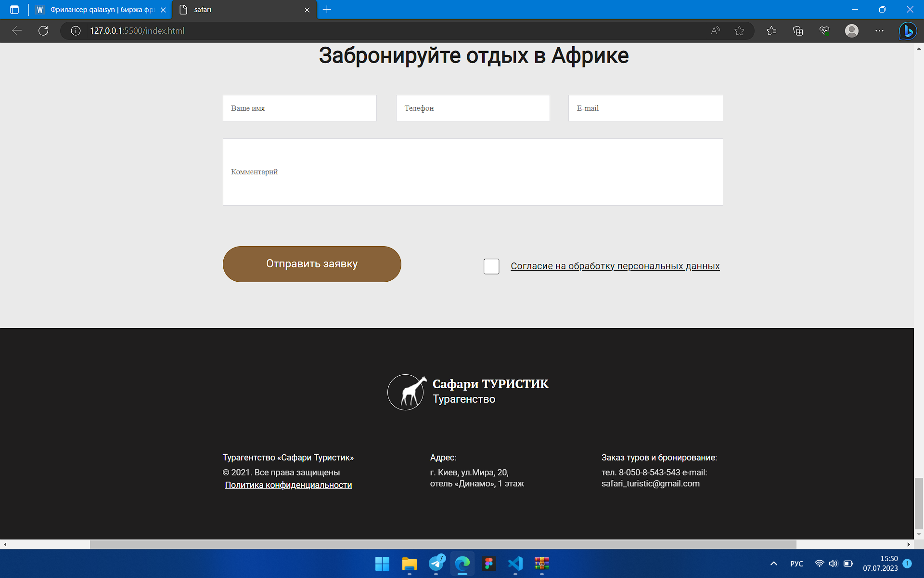
Task: Click Отправить заявку button
Action: (x=312, y=264)
